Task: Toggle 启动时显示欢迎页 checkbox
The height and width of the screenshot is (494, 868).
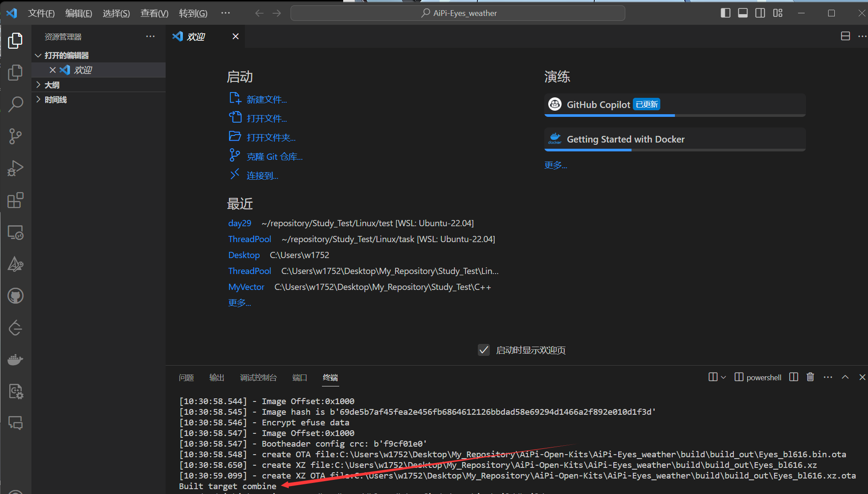Action: click(x=484, y=350)
